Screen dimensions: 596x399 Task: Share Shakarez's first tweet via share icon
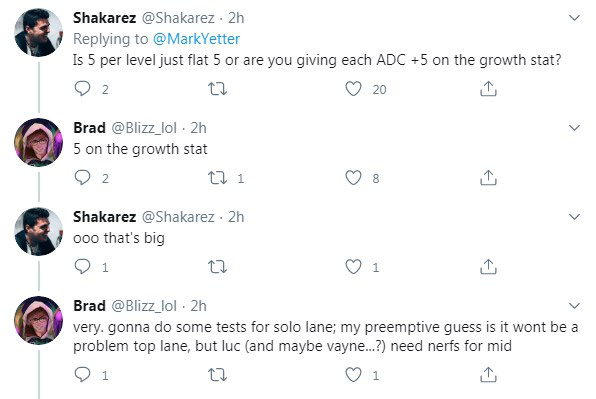point(488,89)
